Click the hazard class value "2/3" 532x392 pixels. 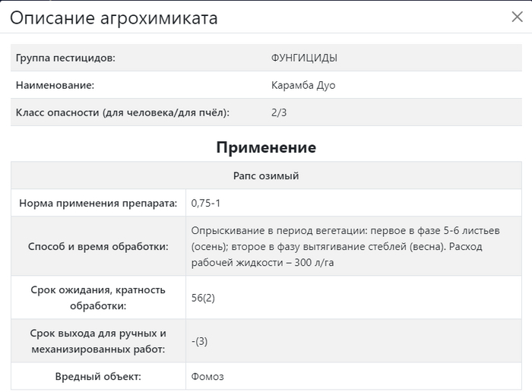(x=279, y=112)
